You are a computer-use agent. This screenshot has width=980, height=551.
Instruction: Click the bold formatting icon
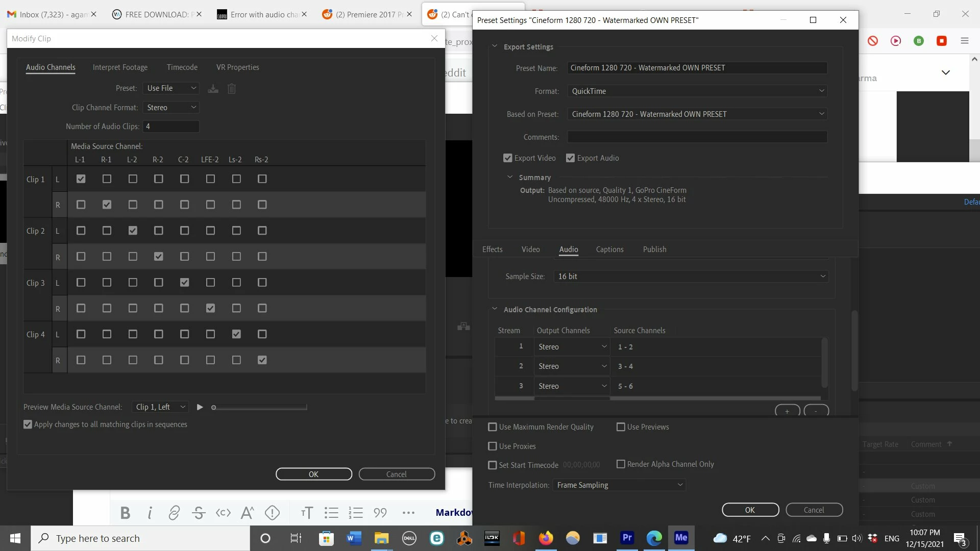point(125,513)
